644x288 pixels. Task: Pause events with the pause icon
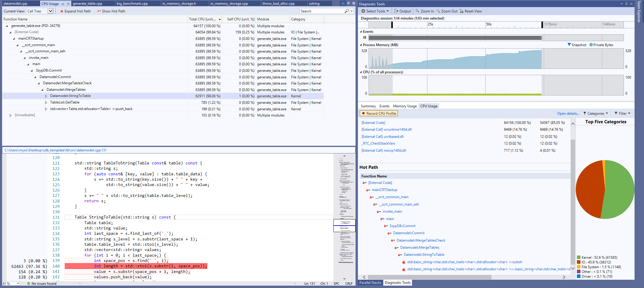tap(365, 38)
